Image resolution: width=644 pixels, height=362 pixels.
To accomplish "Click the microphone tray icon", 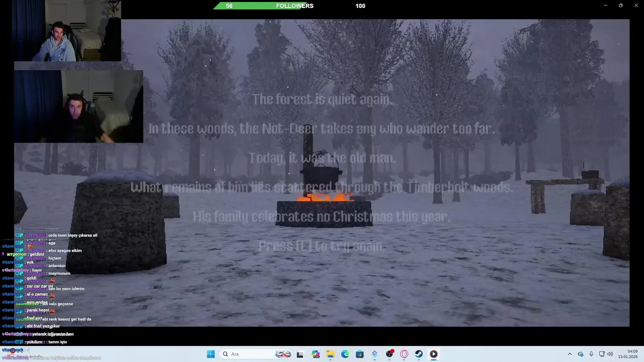I will [591, 354].
